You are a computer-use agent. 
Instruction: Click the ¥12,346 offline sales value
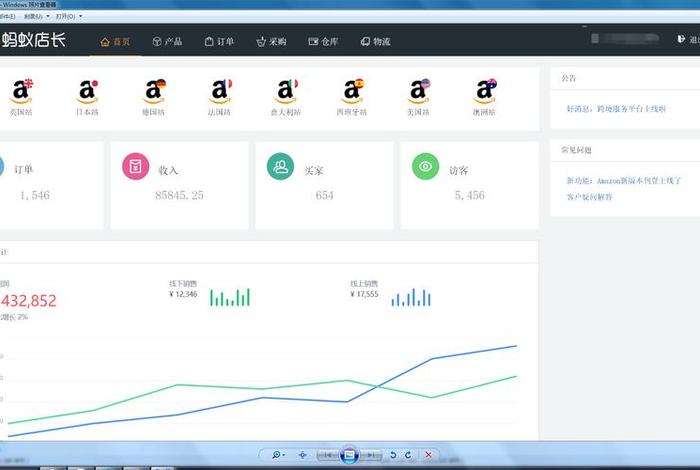[x=183, y=294]
